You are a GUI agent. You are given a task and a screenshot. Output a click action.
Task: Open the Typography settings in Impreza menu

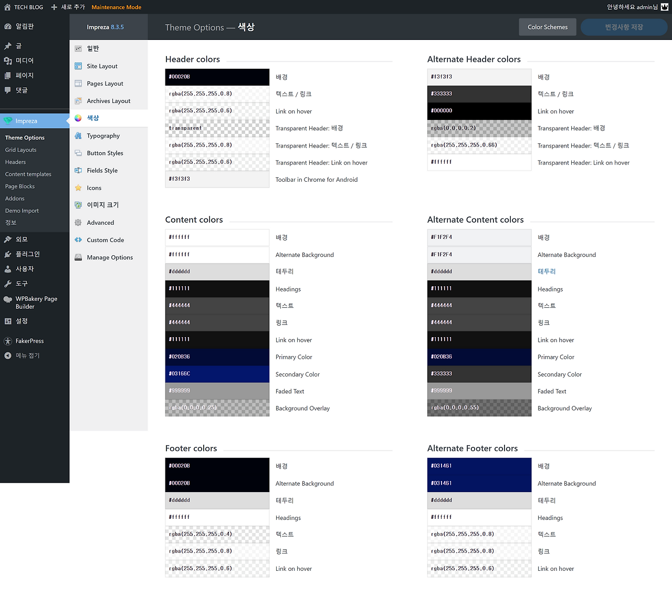click(103, 135)
